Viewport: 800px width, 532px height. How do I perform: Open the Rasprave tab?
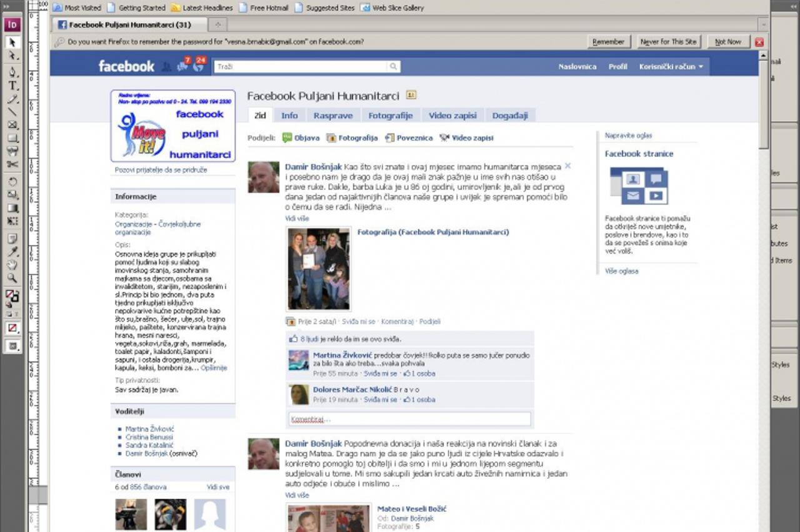click(x=332, y=116)
